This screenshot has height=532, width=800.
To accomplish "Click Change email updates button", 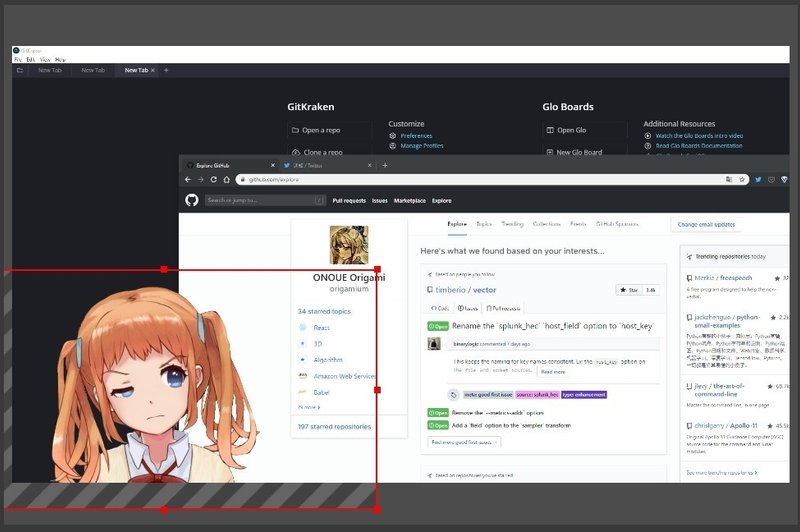I will (x=706, y=224).
